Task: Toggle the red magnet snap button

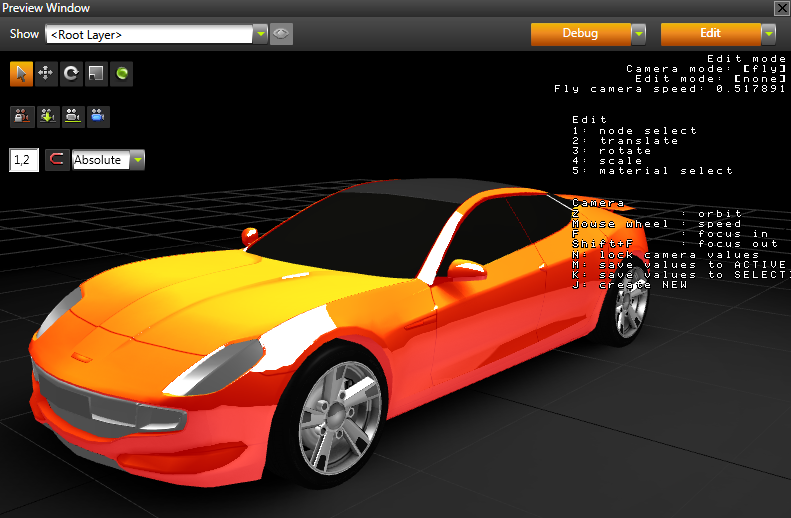Action: 57,160
